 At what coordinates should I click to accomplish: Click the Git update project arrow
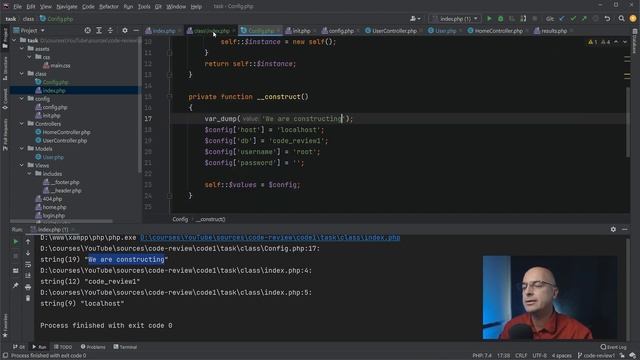562,19
